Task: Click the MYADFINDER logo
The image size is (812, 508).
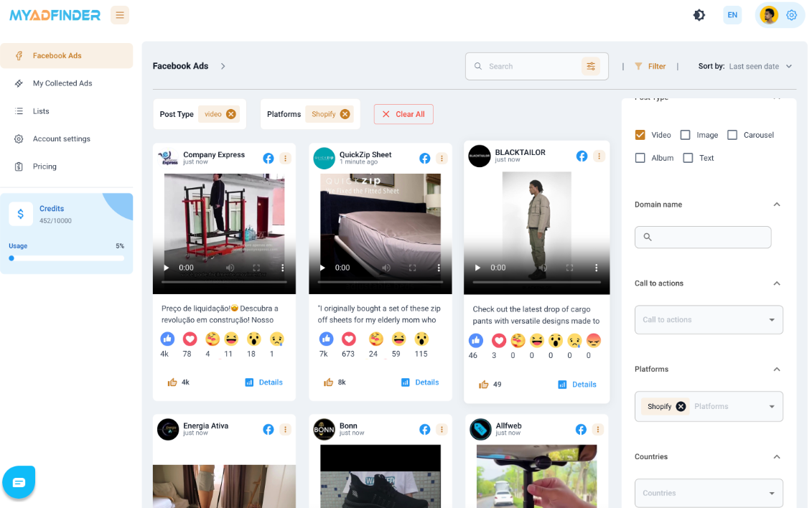Action: pyautogui.click(x=55, y=15)
